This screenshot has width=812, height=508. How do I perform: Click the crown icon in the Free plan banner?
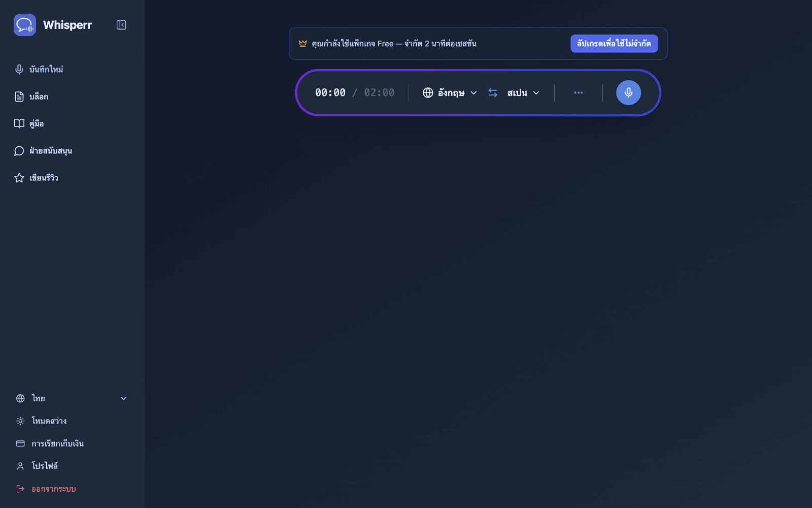coord(303,44)
